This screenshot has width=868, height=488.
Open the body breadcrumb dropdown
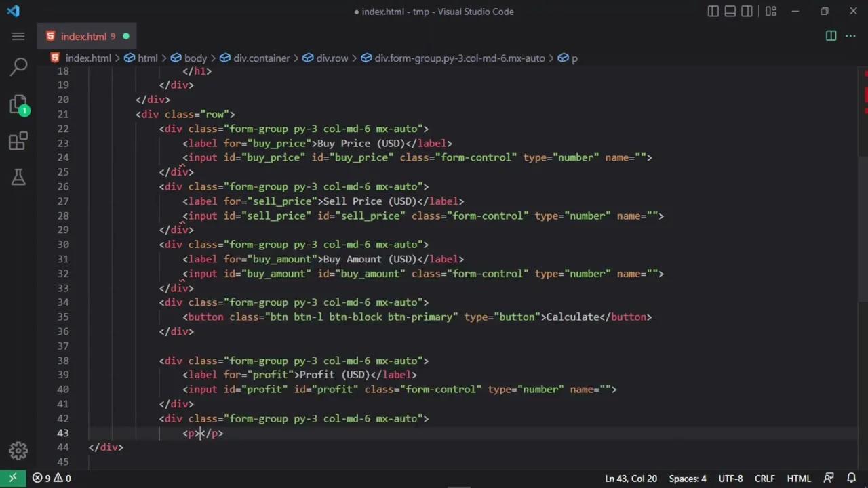point(195,58)
